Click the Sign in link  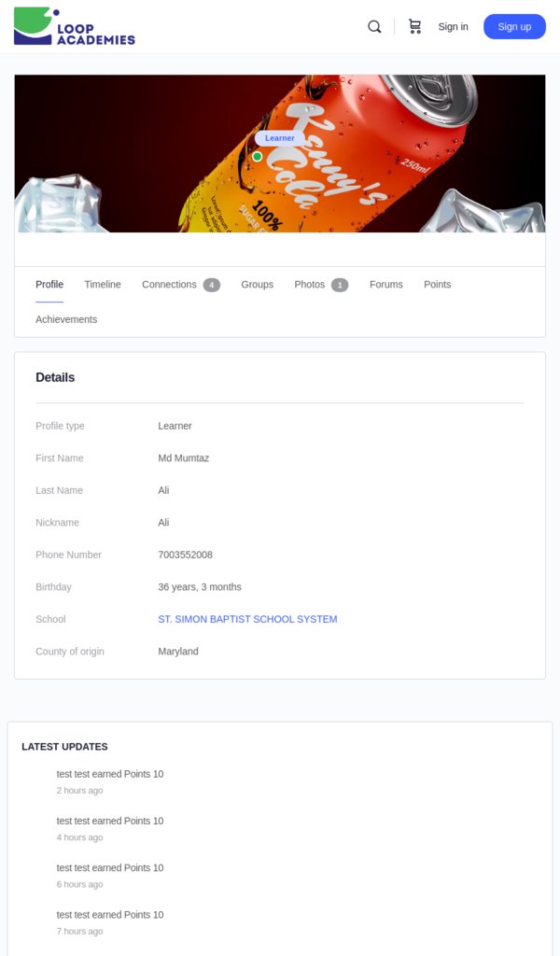453,26
